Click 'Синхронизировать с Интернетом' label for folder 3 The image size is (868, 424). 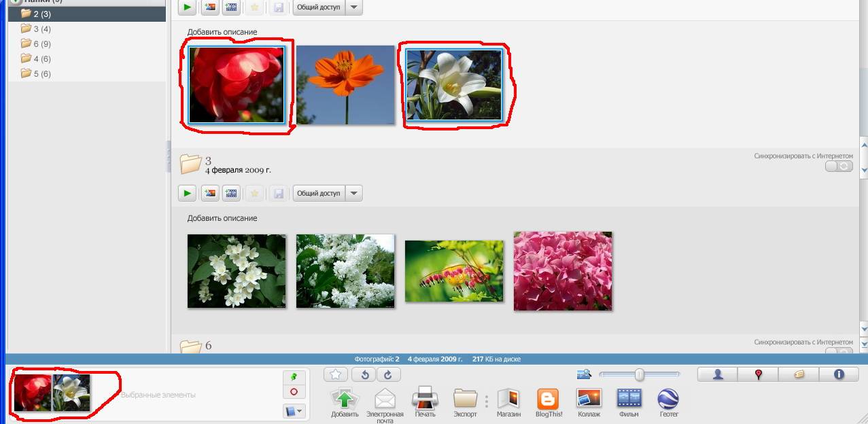tap(803, 156)
